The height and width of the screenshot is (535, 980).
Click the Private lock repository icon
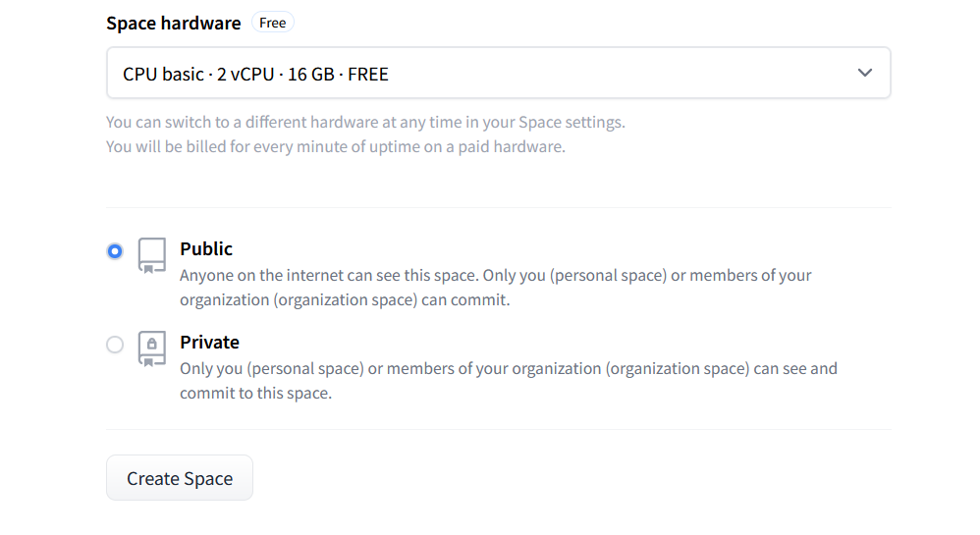tap(151, 348)
